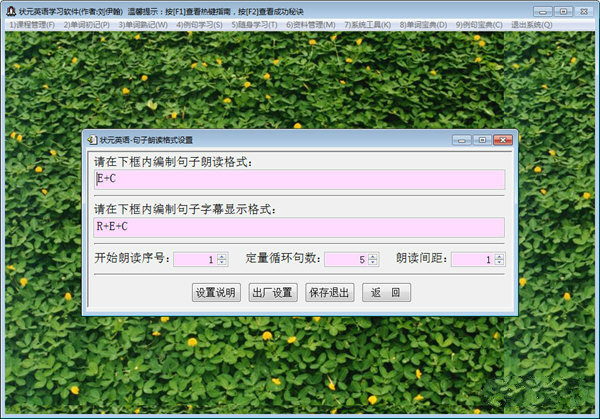Focus the subtitle display format field containing R+E+C
The image size is (600, 419).
pyautogui.click(x=299, y=227)
